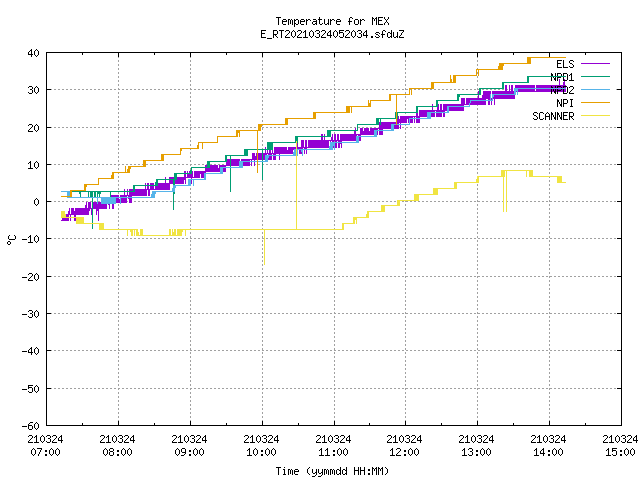This screenshot has width=640, height=480.
Task: Click the x-axis time label '12:00'
Action: pos(404,453)
